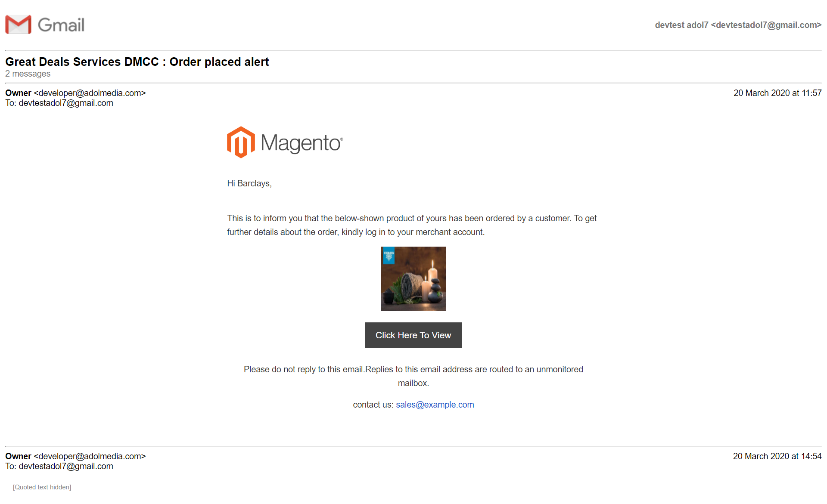Open the ordered product thumbnail image
The height and width of the screenshot is (504, 827).
coord(413,279)
